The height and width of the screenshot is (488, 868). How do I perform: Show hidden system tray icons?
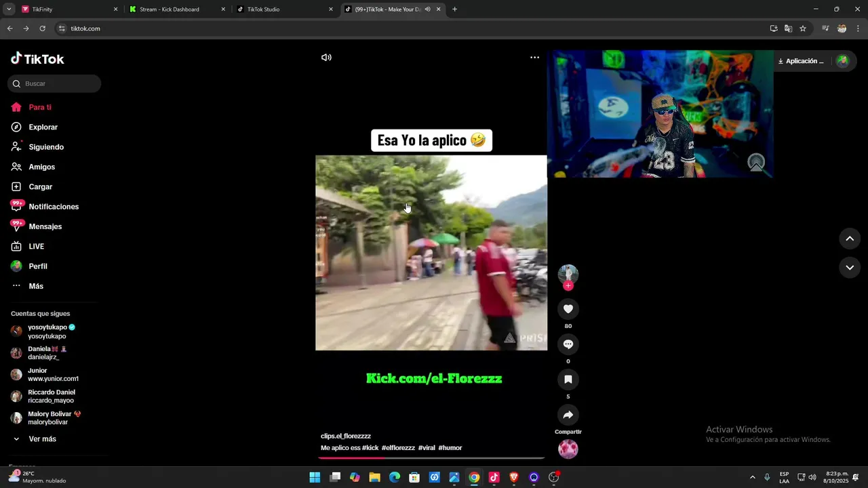tap(752, 477)
